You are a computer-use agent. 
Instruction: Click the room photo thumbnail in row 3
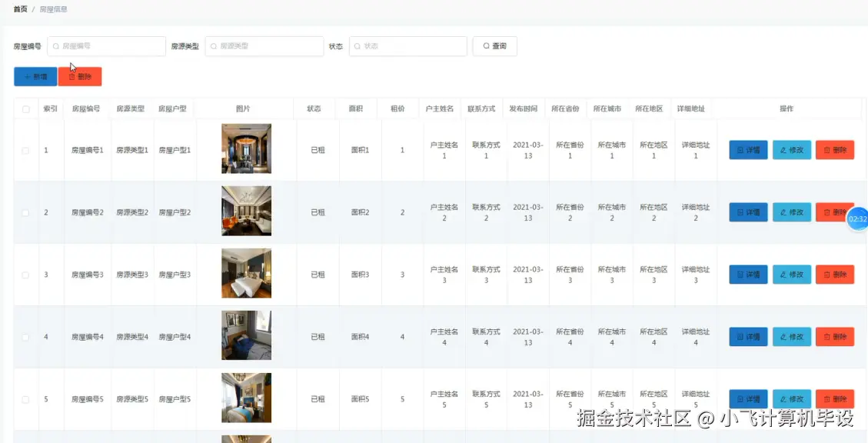(246, 274)
